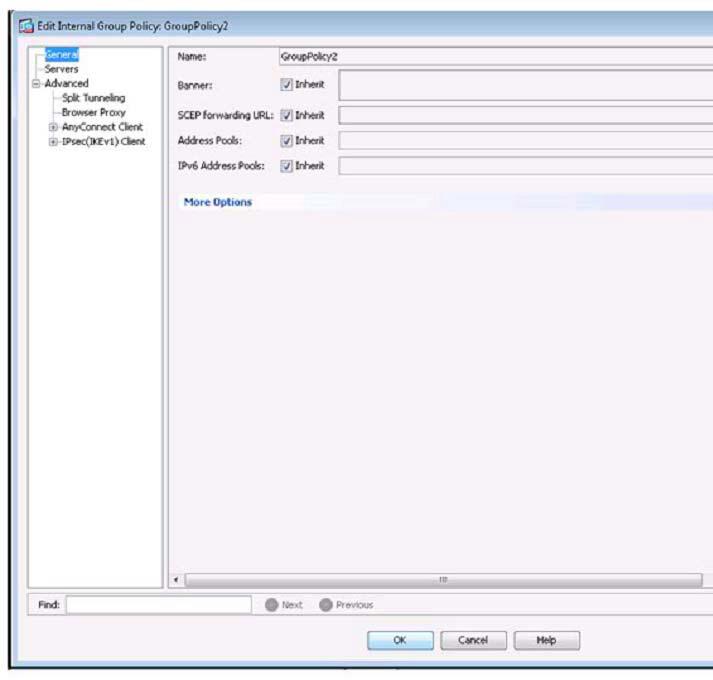Click the Previous search arrow icon
This screenshot has height=680, width=713.
[325, 605]
